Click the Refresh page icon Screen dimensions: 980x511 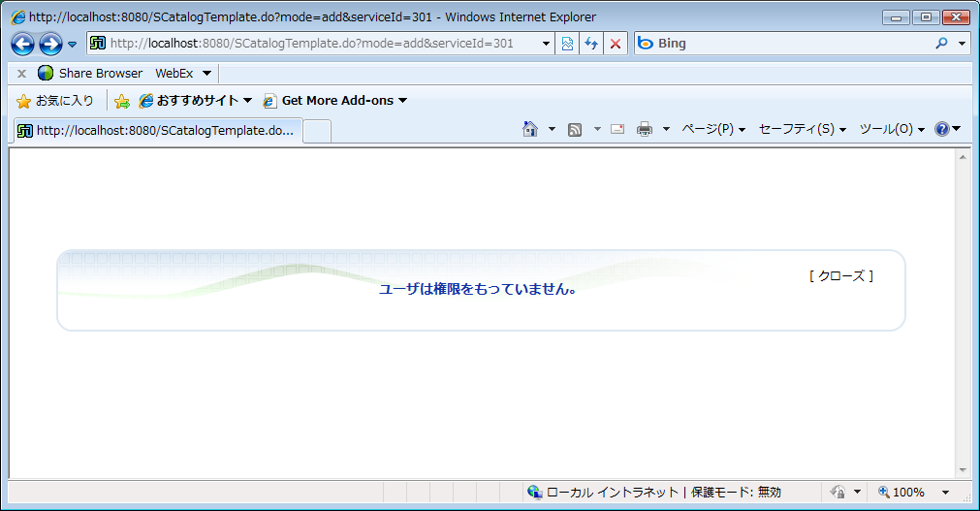point(591,44)
